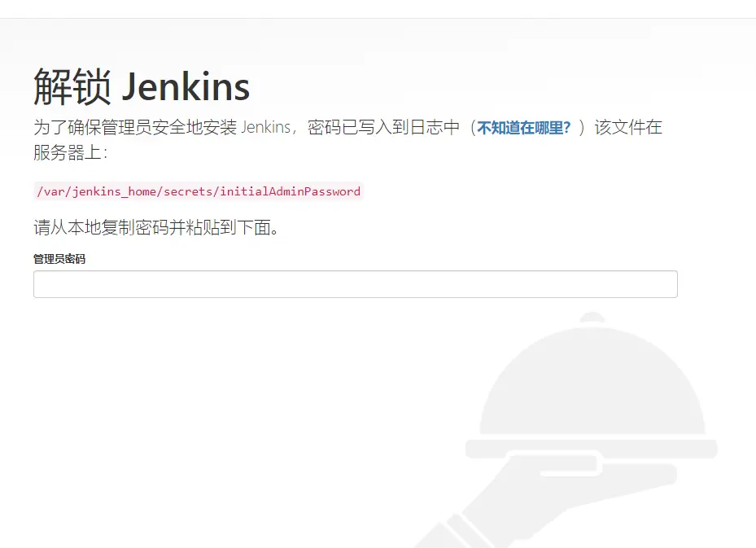Click the 服务器上: text line
This screenshot has height=548, width=756.
(71, 153)
